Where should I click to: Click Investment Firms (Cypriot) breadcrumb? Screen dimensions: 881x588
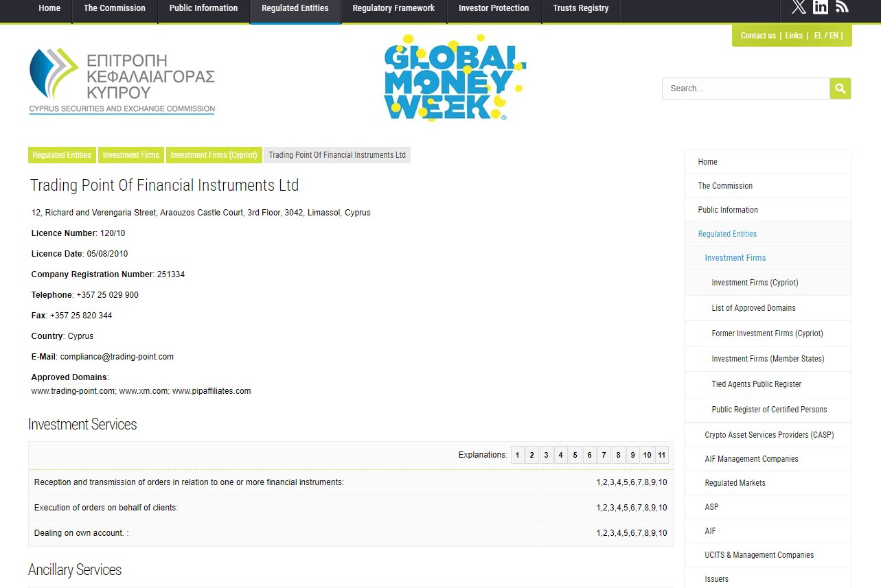pos(214,155)
